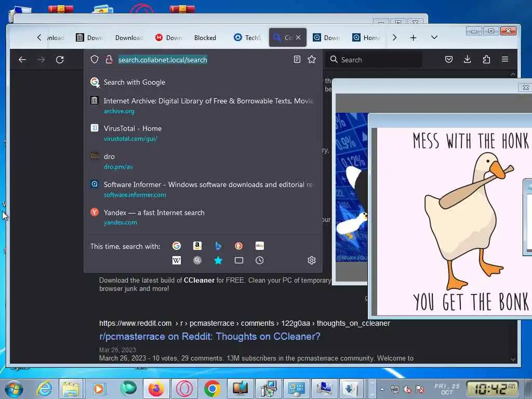The width and height of the screenshot is (532, 399).
Task: Click the insecure connection padlock icon
Action: tap(109, 60)
